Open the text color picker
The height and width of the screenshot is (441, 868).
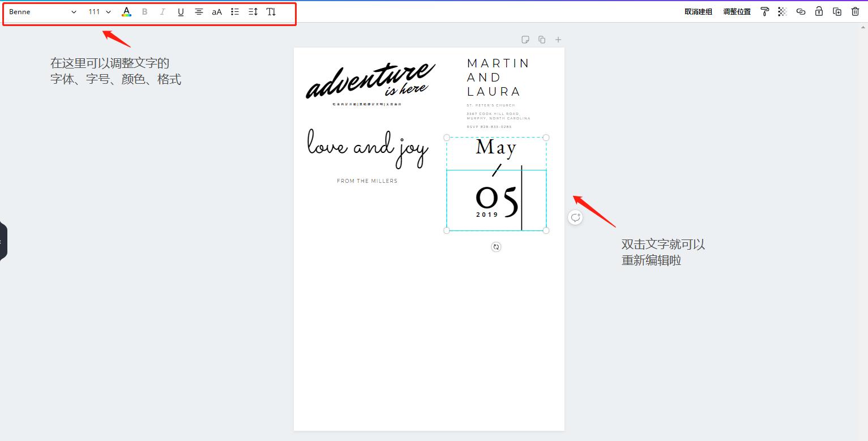click(126, 11)
